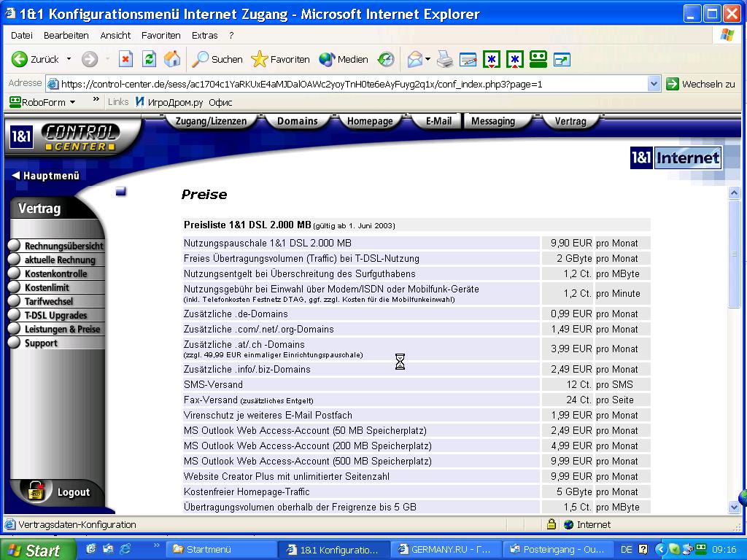
Task: Open Suchen search toolbar button
Action: pos(217,60)
